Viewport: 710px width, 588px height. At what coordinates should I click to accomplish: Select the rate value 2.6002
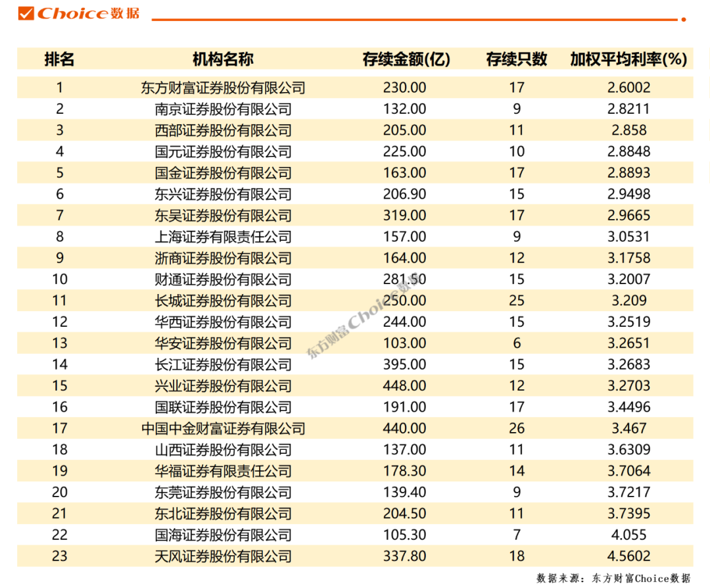click(628, 87)
